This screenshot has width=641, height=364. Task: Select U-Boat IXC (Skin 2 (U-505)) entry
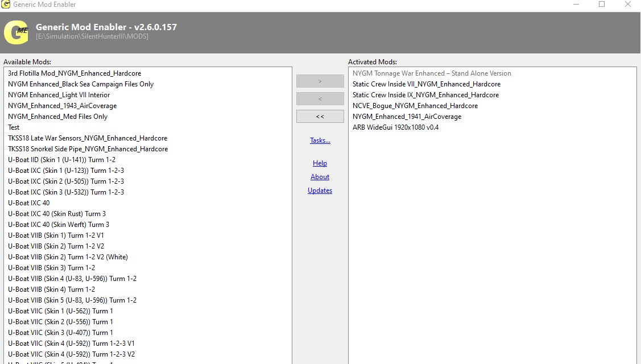pos(66,181)
